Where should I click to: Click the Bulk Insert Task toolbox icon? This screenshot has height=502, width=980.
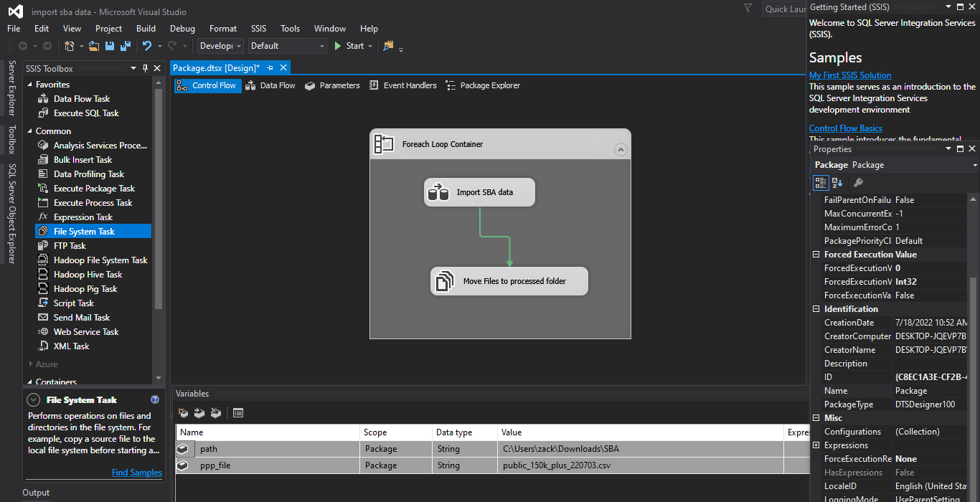coord(43,160)
